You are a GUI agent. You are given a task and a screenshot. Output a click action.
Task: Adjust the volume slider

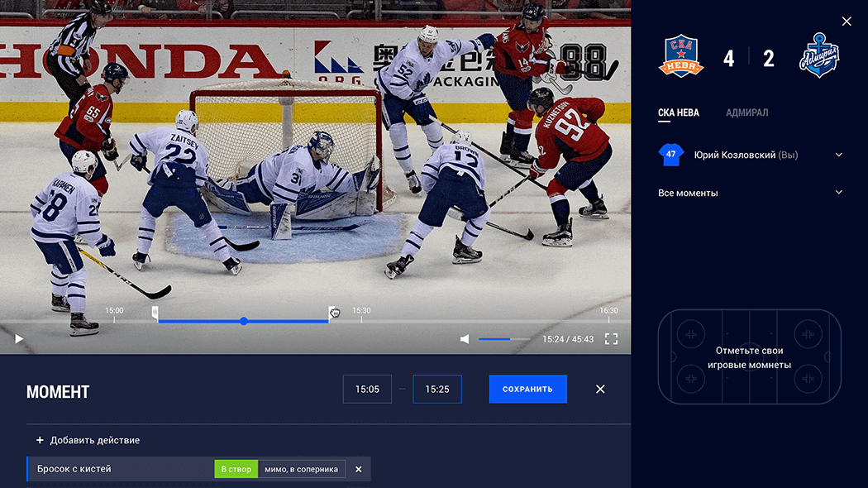pos(504,339)
